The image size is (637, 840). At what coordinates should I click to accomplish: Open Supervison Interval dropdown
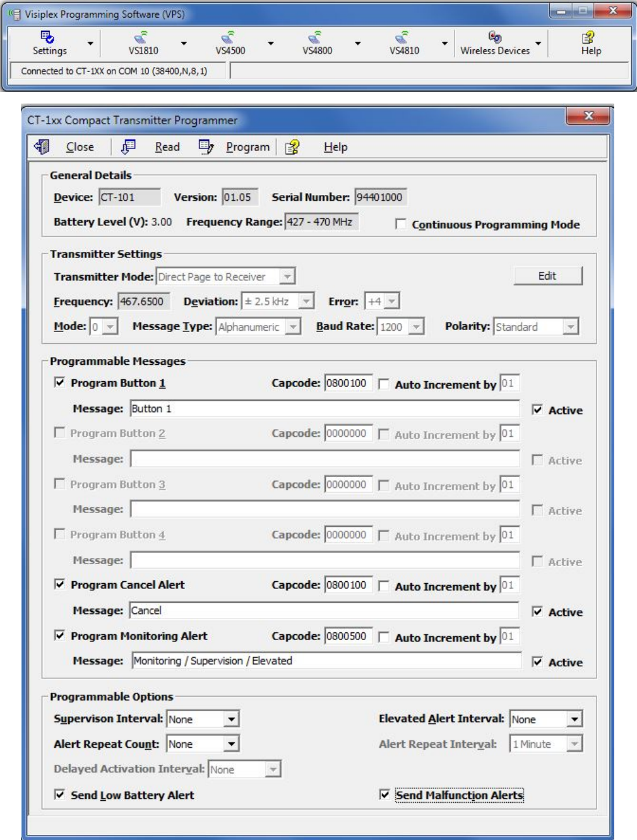coord(232,719)
